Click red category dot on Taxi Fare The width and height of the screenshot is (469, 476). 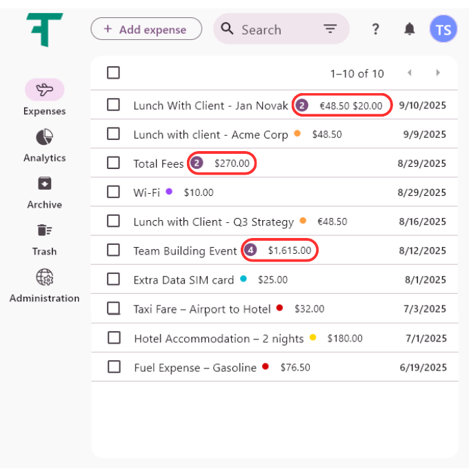[x=279, y=308]
